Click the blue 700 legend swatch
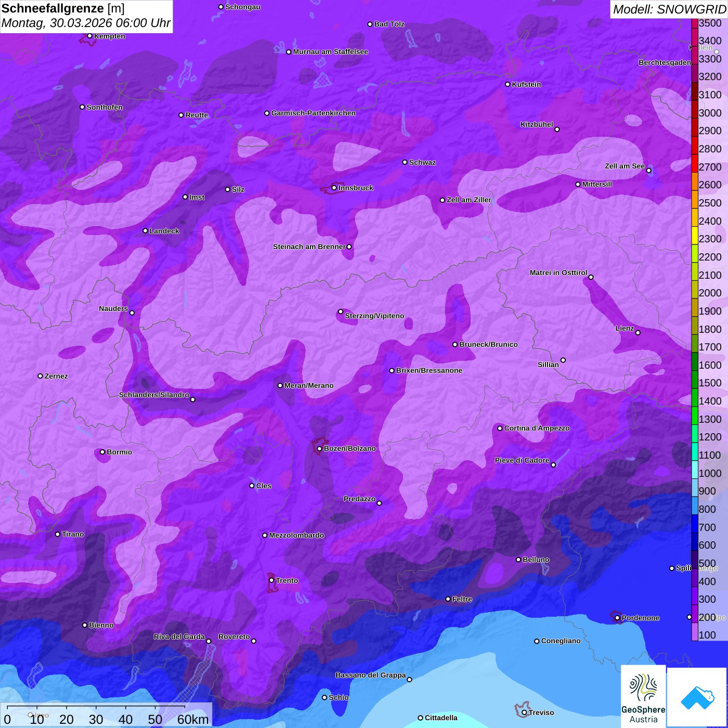 pyautogui.click(x=695, y=523)
